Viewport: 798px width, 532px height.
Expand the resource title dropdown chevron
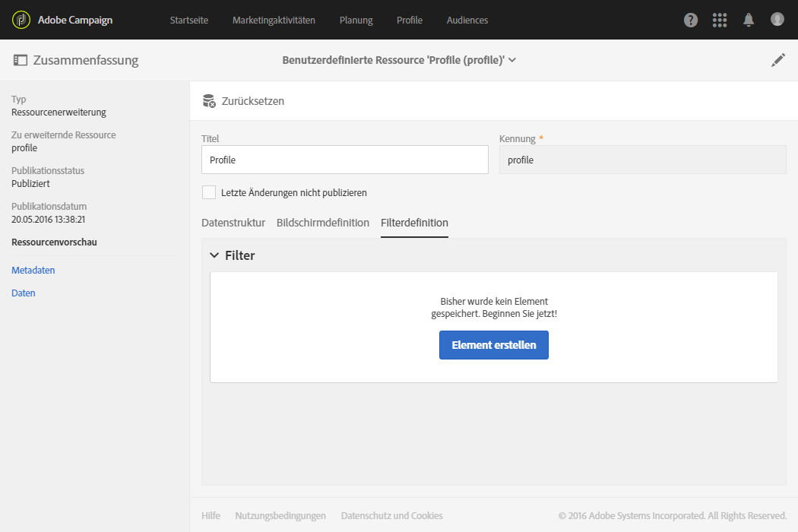[512, 61]
